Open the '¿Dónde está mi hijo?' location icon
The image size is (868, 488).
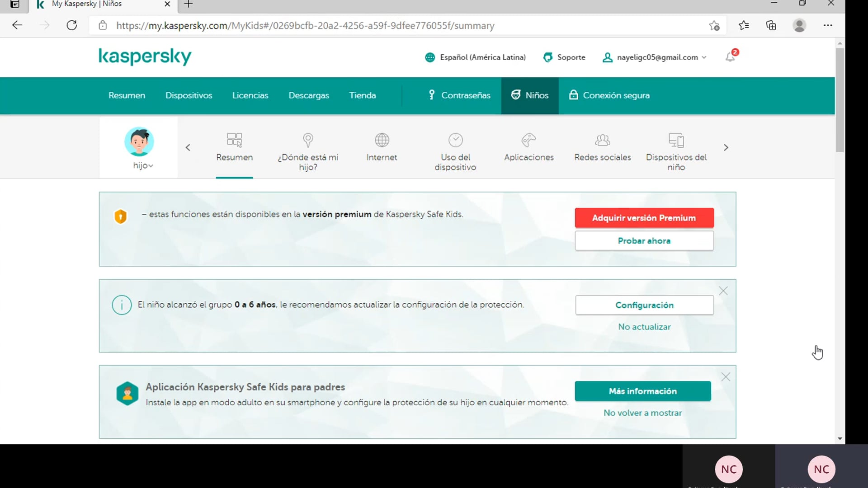tap(308, 140)
